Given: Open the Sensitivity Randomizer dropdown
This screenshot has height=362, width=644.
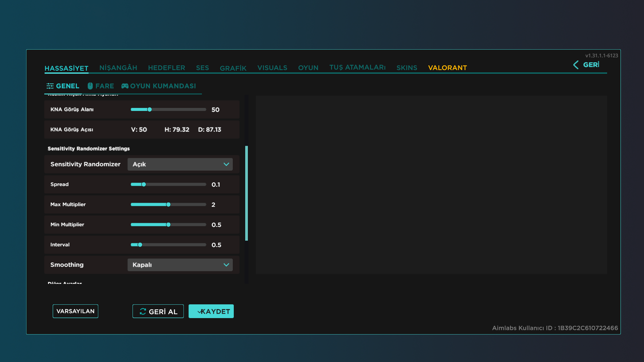Looking at the screenshot, I should pos(180,164).
